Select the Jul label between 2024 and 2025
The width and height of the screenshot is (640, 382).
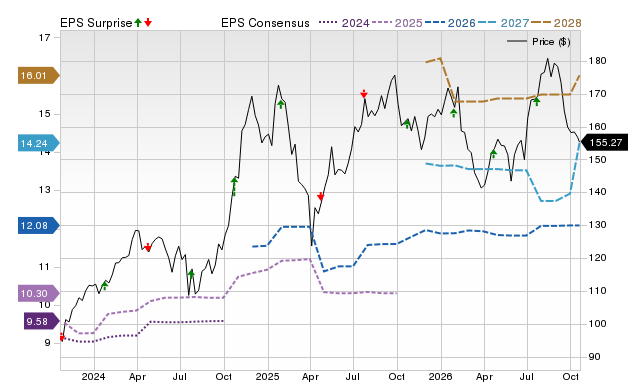180,376
